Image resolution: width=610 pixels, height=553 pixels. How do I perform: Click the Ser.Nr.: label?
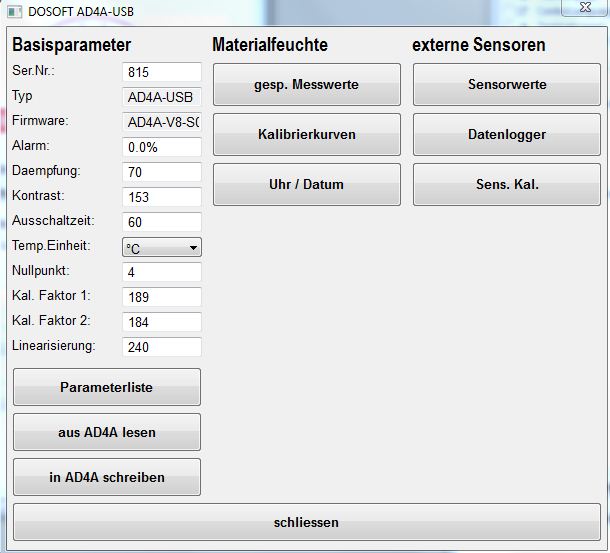point(33,70)
